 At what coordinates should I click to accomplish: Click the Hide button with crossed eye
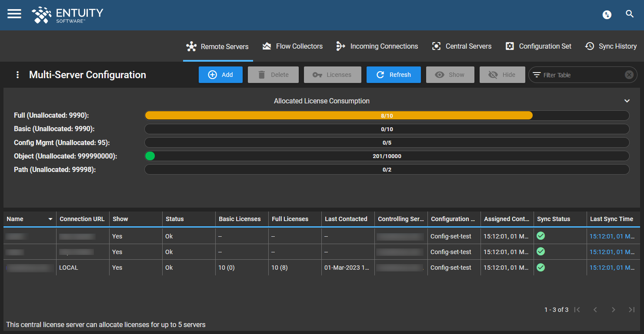click(x=502, y=75)
